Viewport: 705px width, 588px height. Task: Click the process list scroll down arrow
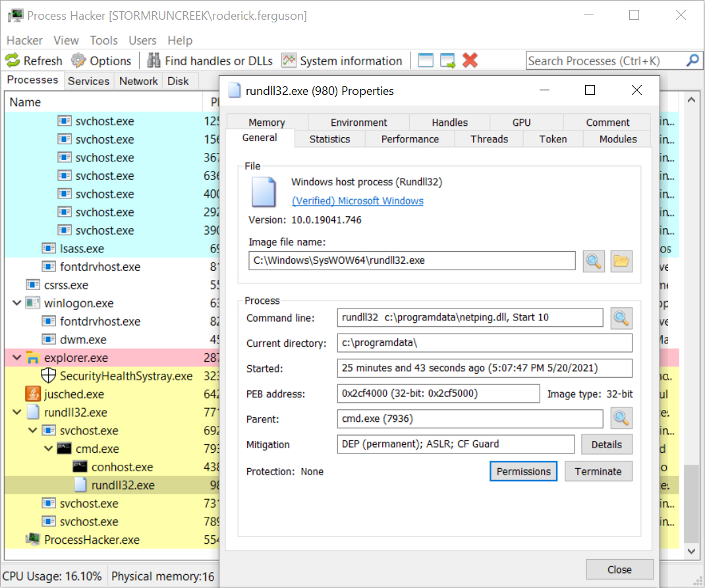point(691,551)
